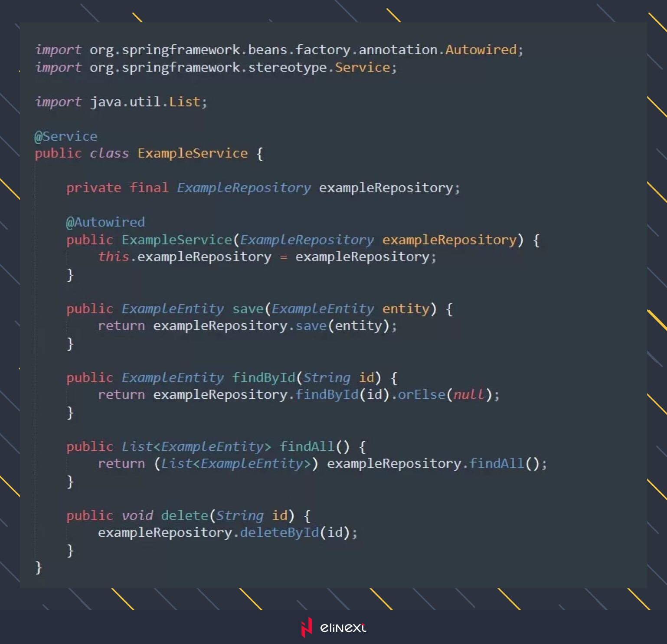Viewport: 667px width, 644px height.
Task: Click the final keyword in the field declaration
Action: [x=149, y=188]
